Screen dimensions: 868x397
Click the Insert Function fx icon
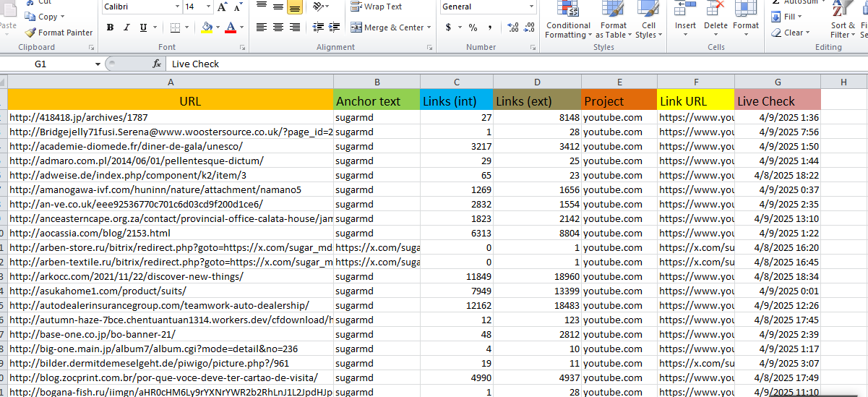click(157, 64)
